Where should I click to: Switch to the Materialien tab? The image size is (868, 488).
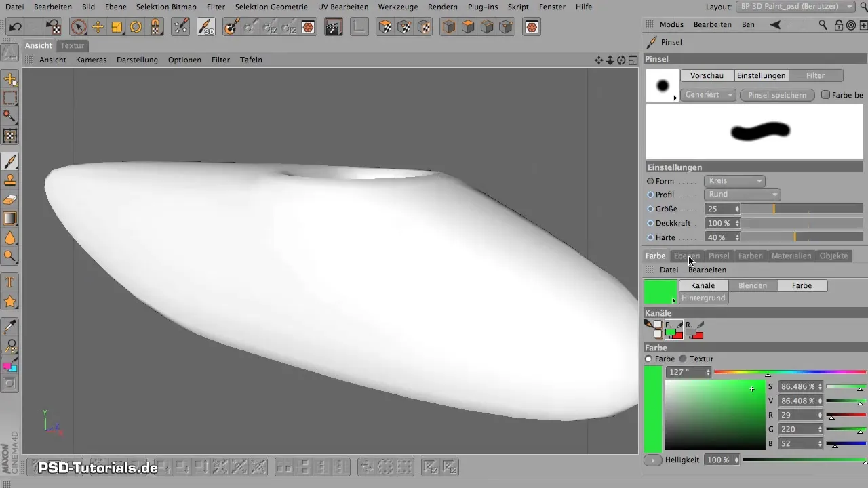point(791,256)
